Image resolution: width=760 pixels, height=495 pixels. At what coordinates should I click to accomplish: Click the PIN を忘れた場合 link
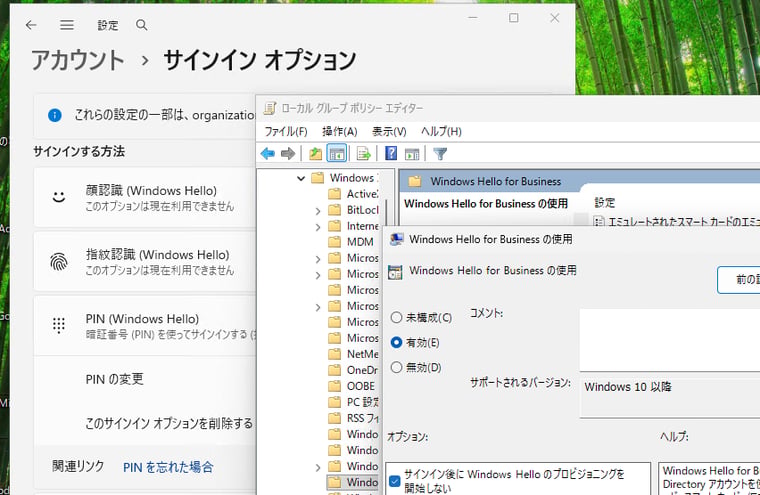168,467
